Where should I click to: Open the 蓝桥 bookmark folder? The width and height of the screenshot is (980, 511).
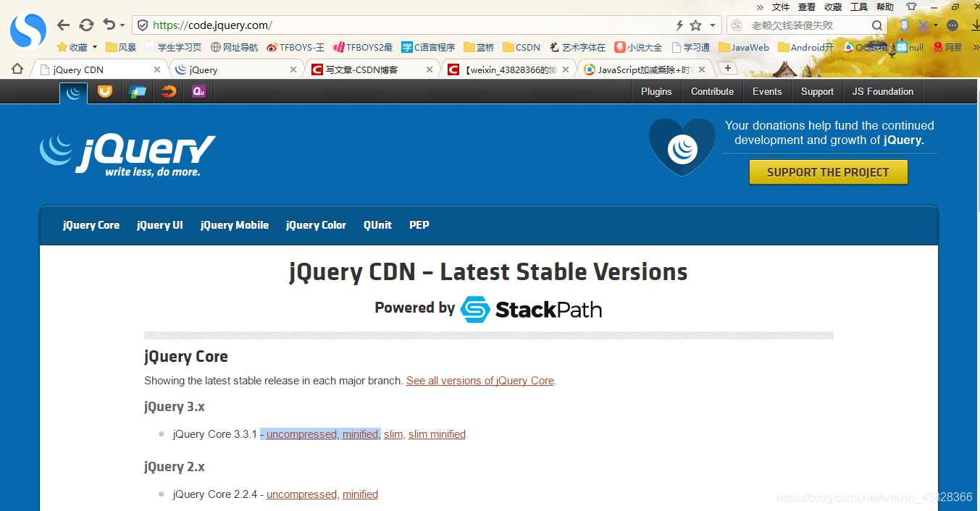pyautogui.click(x=479, y=47)
